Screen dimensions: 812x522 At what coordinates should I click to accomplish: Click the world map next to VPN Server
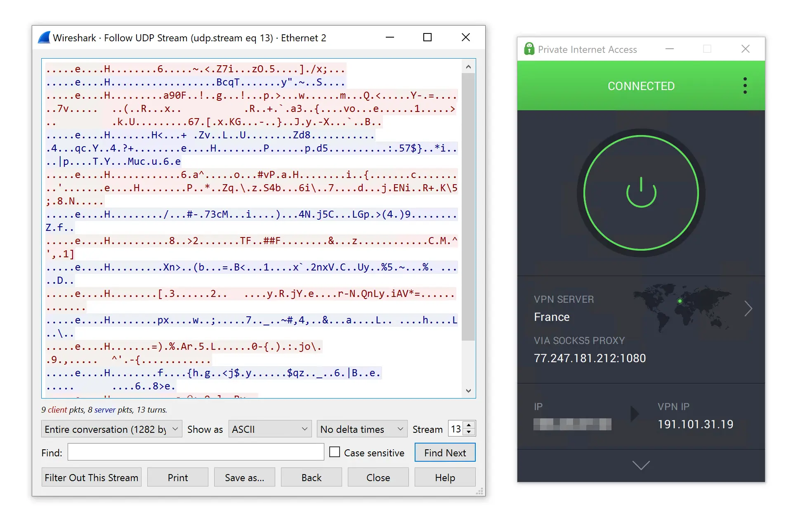683,309
